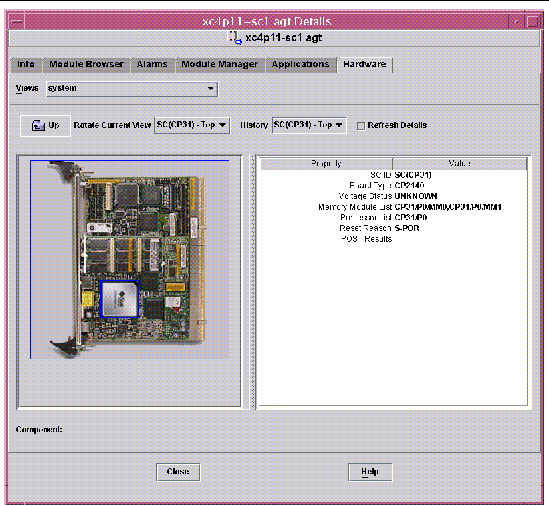549x506 pixels.
Task: Select the Applications tab
Action: point(300,64)
